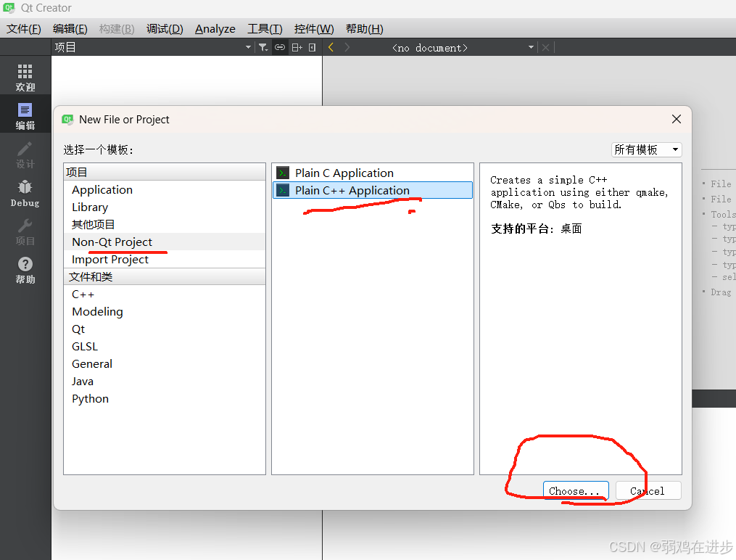Viewport: 736px width, 560px height.
Task: Click the 项目 section header
Action: click(x=165, y=172)
